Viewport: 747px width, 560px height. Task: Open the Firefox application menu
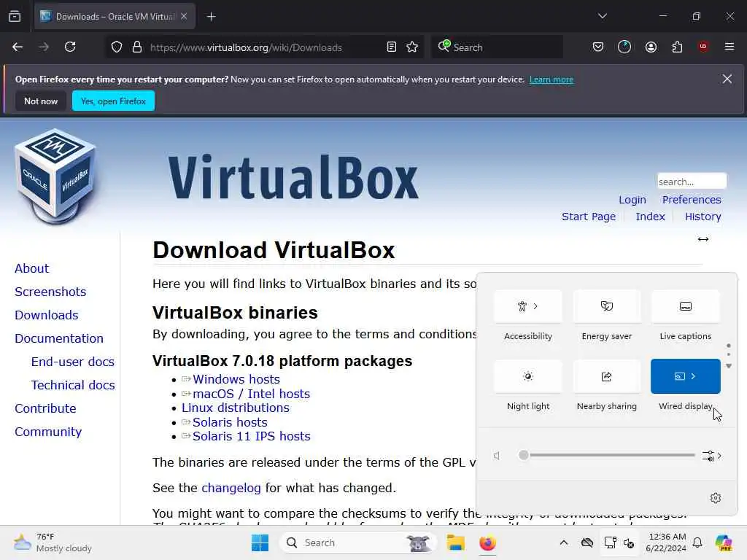click(x=729, y=47)
